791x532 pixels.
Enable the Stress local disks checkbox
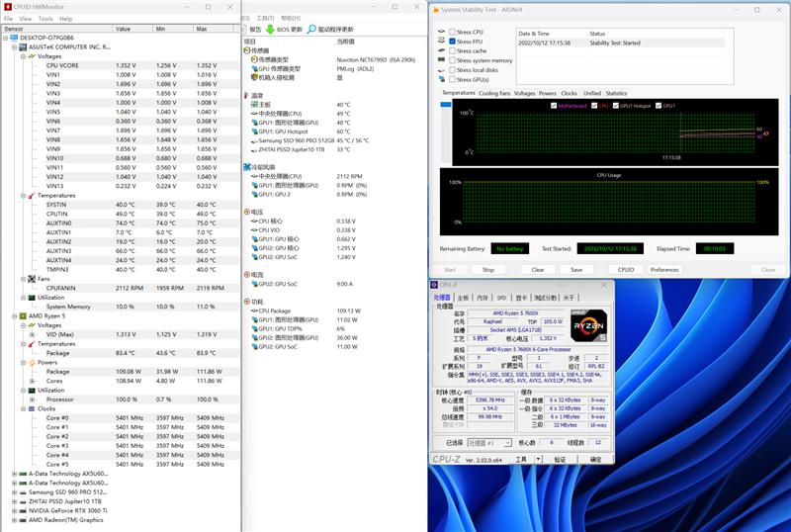[x=452, y=69]
